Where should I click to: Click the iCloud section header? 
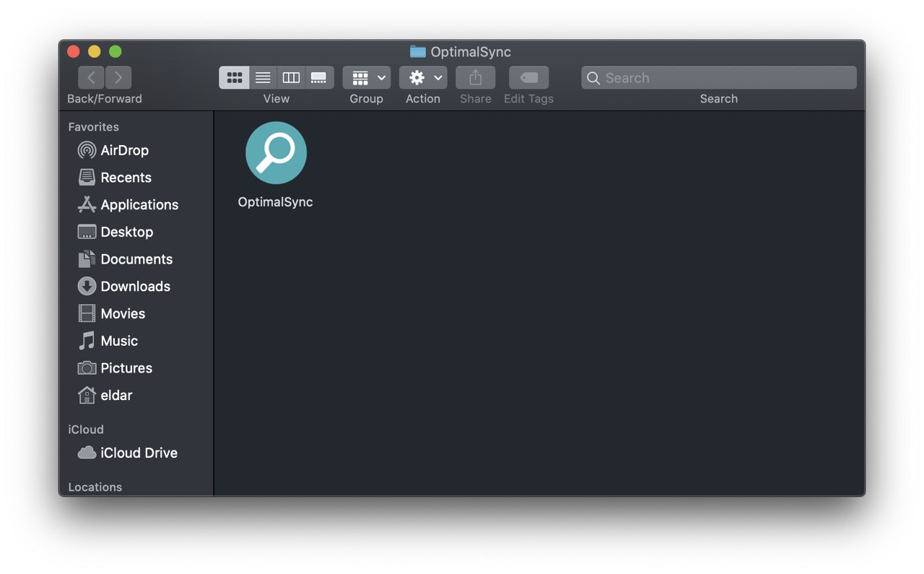pyautogui.click(x=86, y=430)
